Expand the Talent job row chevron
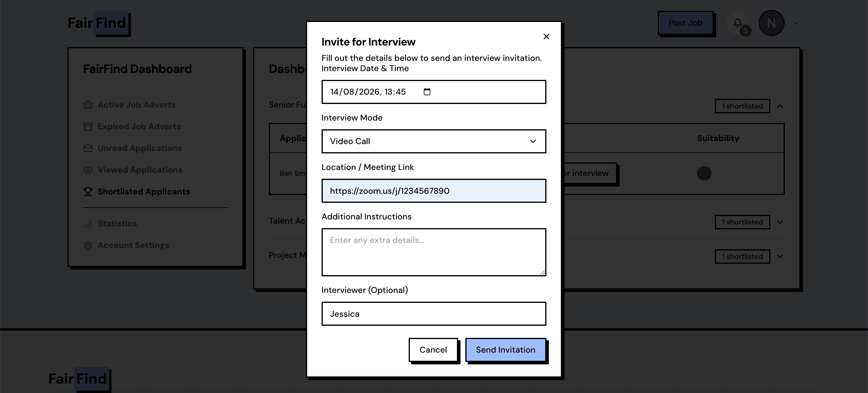The height and width of the screenshot is (393, 868). coord(780,222)
